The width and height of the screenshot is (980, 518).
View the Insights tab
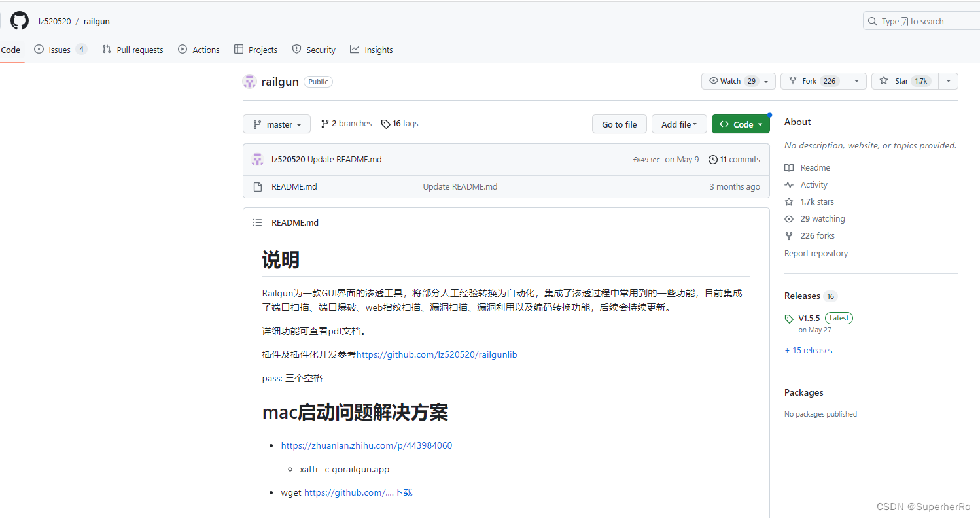click(x=372, y=50)
